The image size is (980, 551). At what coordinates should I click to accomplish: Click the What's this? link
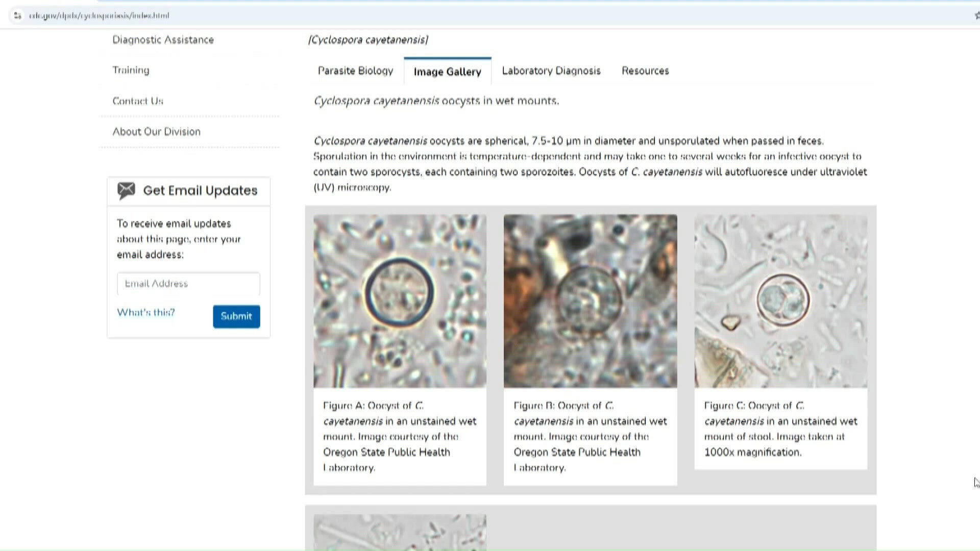[146, 313]
